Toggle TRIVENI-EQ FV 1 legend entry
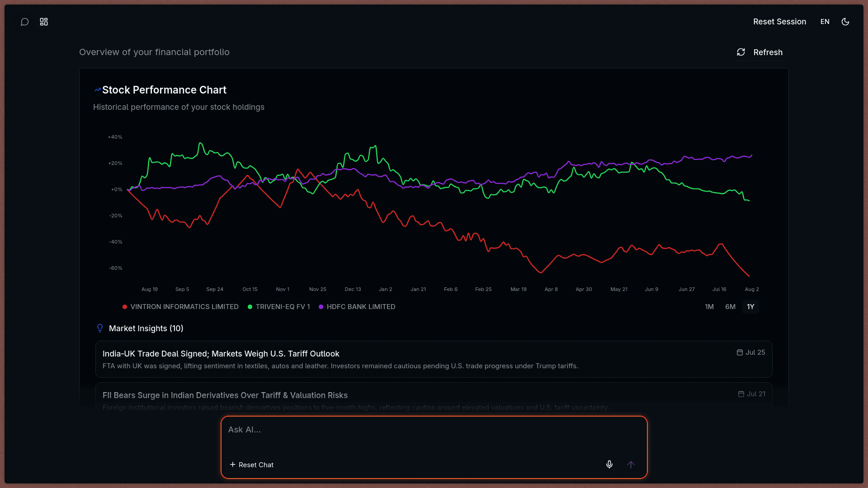 coord(279,307)
